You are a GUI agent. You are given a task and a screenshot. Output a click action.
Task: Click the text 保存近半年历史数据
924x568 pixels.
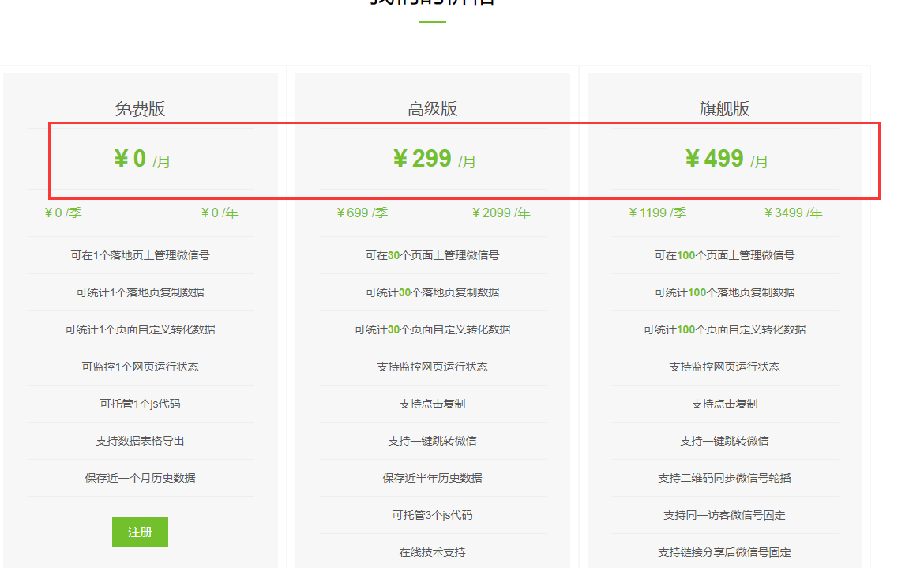(x=433, y=478)
